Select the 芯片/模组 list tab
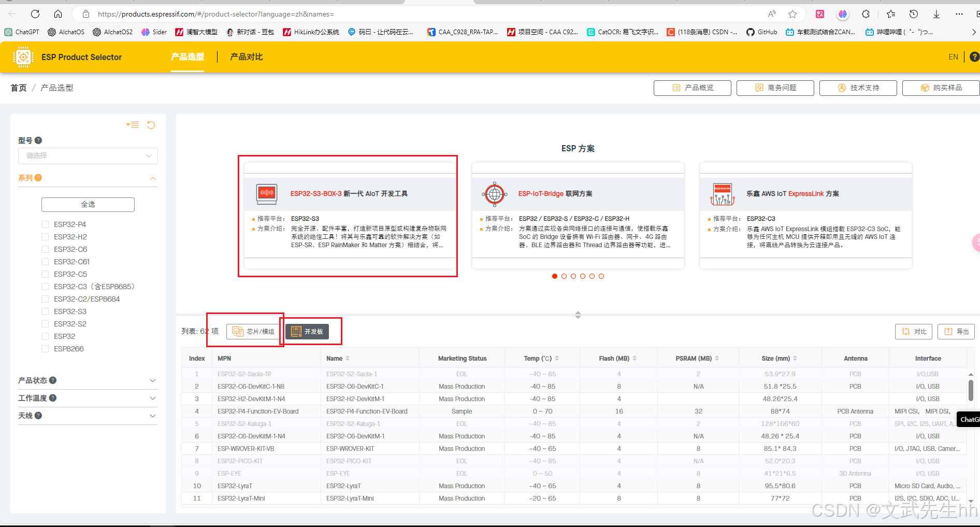980x527 pixels. [x=253, y=332]
